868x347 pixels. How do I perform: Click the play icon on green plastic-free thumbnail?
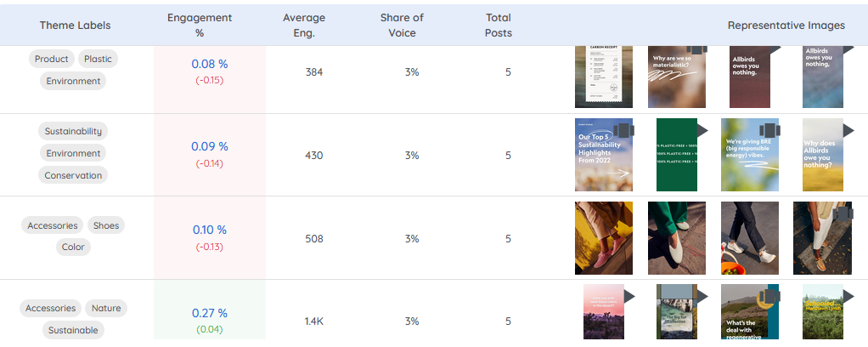702,130
